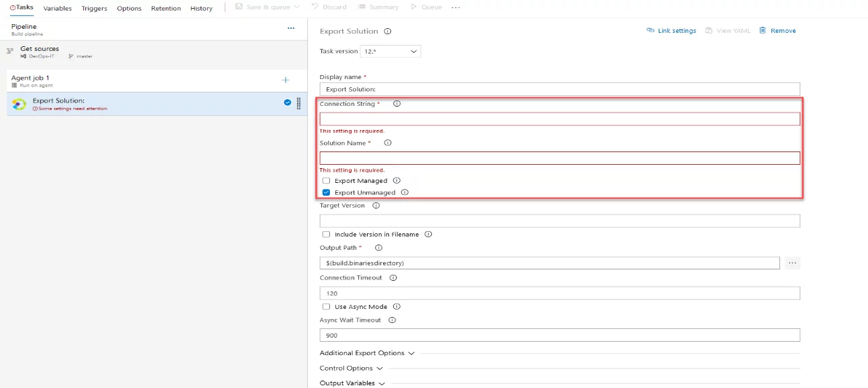Click Solution Name info icon
The image size is (868, 388).
pos(387,143)
